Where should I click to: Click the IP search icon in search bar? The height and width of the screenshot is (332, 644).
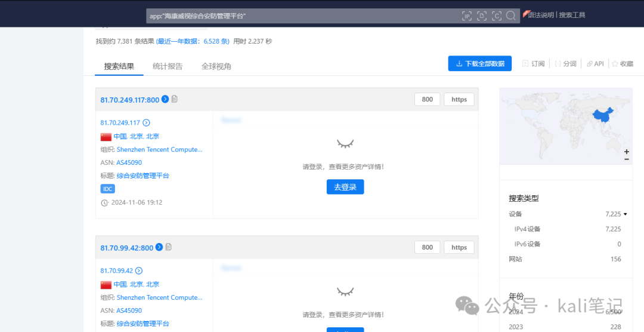click(x=466, y=16)
